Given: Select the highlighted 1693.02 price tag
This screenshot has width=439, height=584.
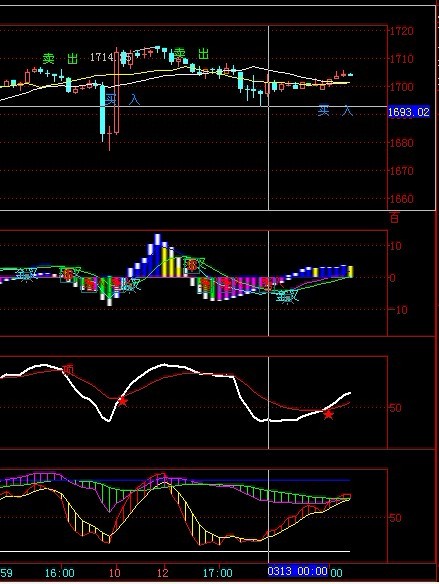Looking at the screenshot, I should point(409,112).
